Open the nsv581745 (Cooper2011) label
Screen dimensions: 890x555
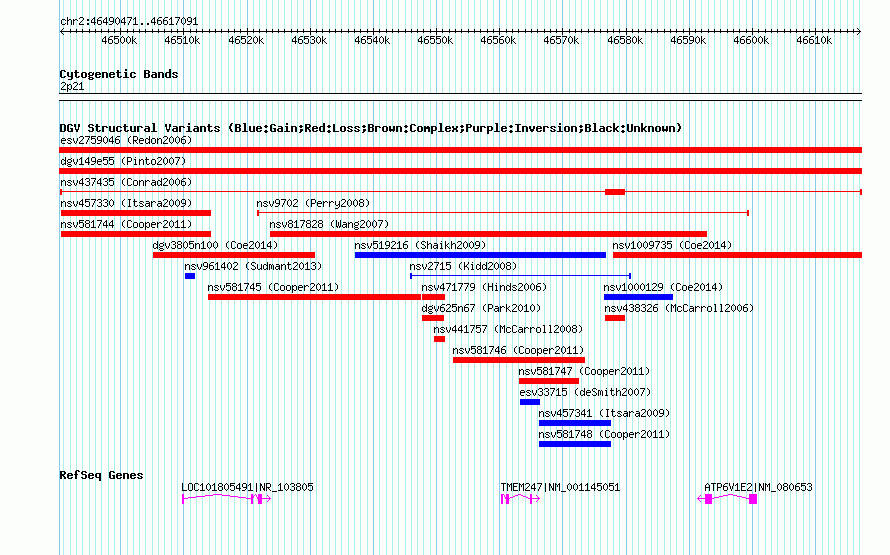[273, 287]
